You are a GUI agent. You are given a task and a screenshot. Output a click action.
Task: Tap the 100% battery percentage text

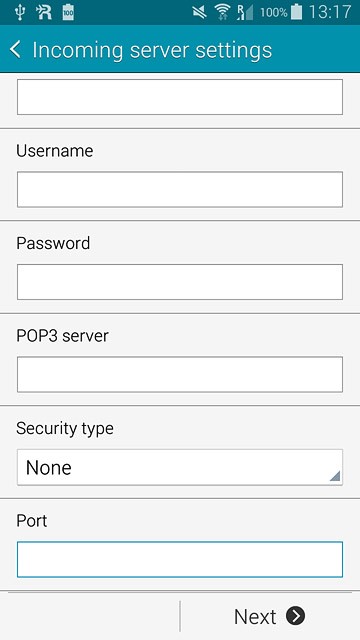pos(273,13)
